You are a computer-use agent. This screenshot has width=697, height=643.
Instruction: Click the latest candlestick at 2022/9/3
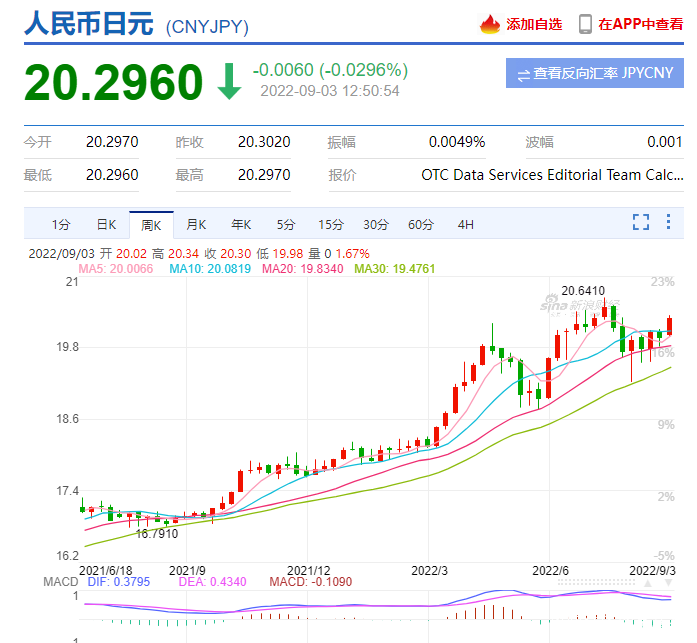point(669,326)
